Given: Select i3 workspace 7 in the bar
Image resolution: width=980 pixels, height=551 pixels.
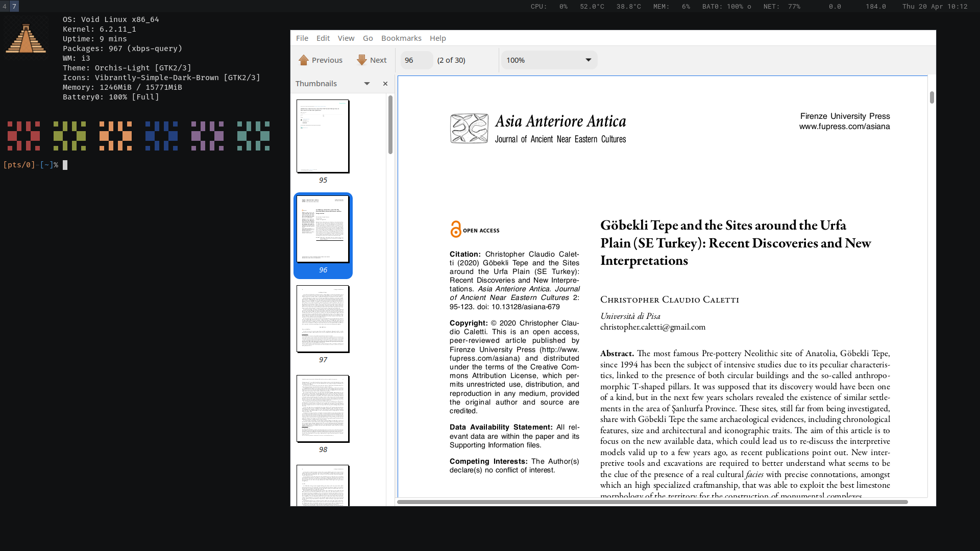Looking at the screenshot, I should (14, 6).
